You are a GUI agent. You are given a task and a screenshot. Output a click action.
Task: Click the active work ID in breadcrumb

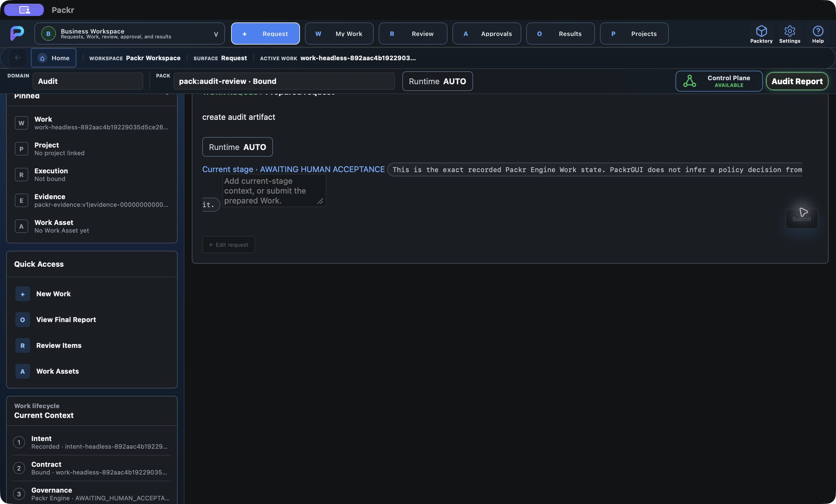click(358, 58)
